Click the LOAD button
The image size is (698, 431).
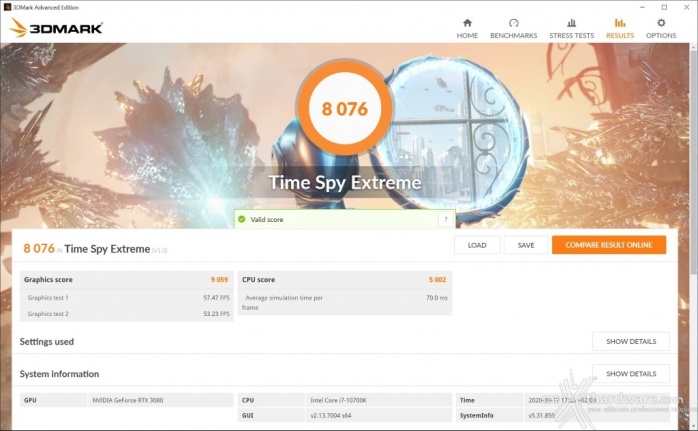pos(477,245)
